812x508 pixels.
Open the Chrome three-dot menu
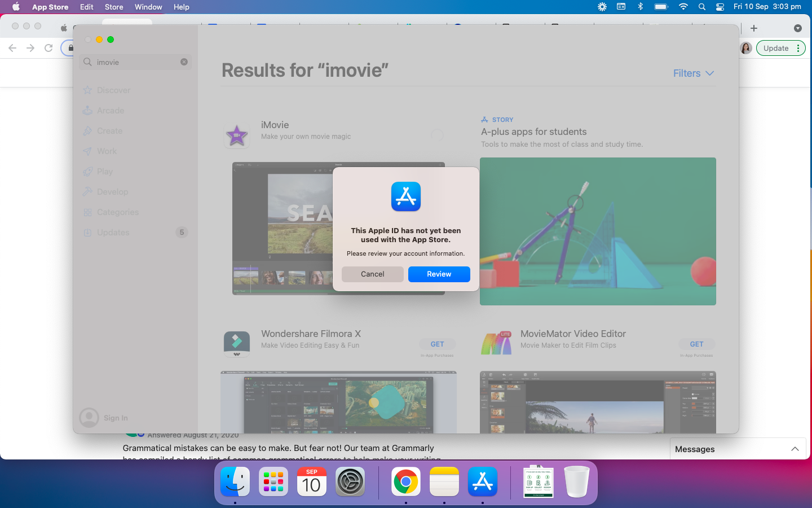coord(798,48)
